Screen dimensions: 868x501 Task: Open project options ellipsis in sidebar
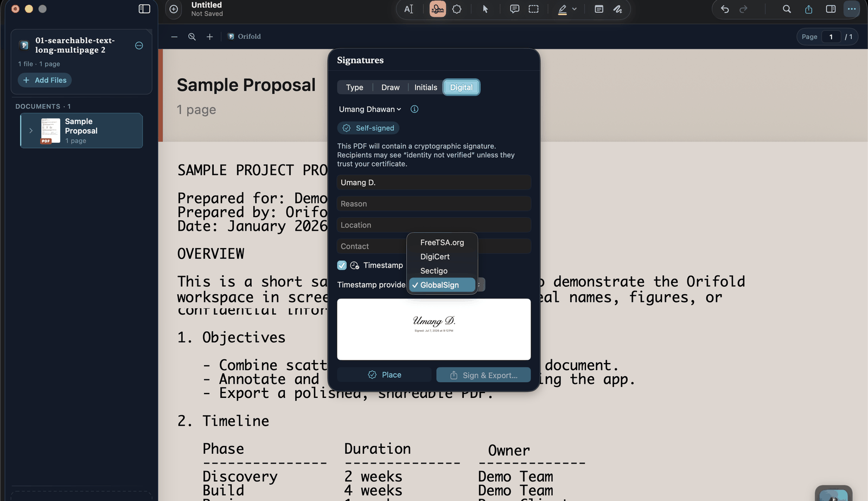click(139, 46)
